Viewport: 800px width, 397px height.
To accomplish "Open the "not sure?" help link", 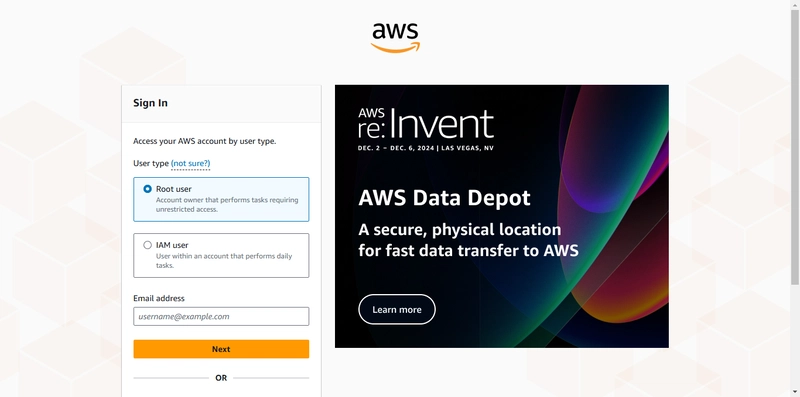I will pyautogui.click(x=190, y=163).
